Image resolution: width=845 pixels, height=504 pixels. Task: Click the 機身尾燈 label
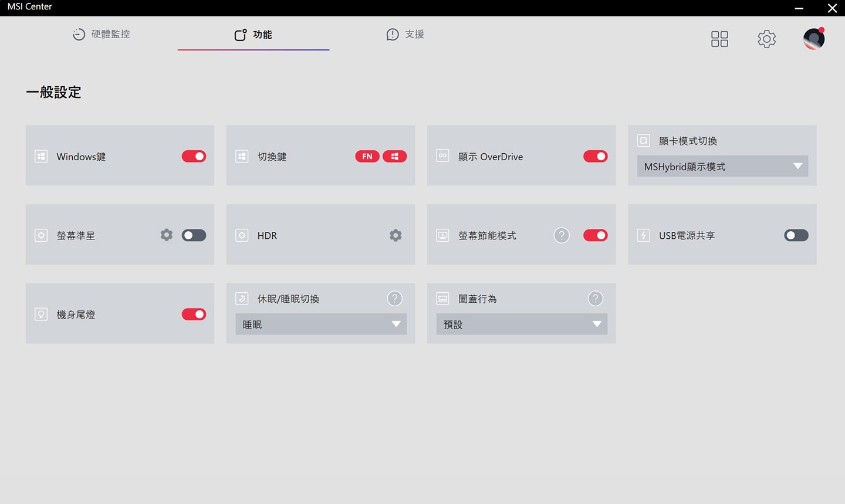coord(76,315)
